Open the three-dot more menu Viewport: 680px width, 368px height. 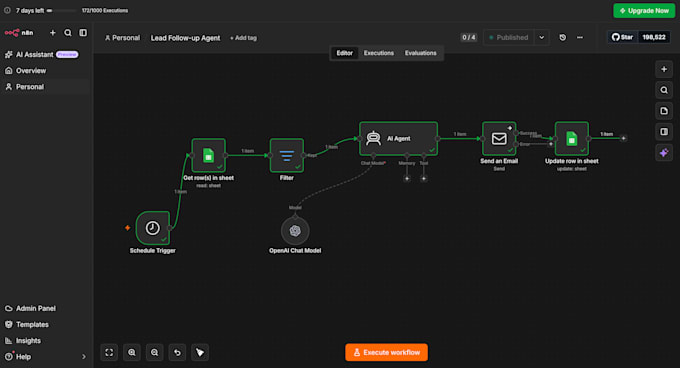(580, 38)
